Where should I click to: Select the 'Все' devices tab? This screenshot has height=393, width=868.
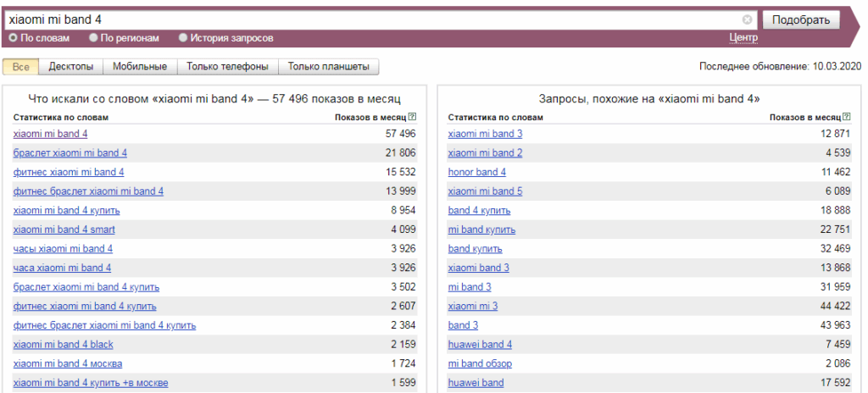coord(21,67)
